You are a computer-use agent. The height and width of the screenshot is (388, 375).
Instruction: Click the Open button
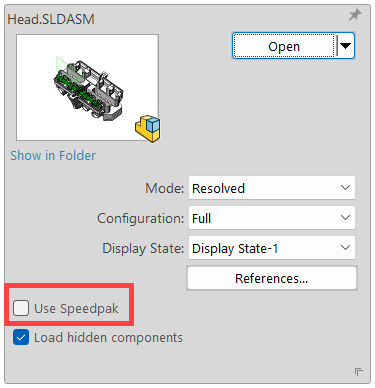click(284, 46)
